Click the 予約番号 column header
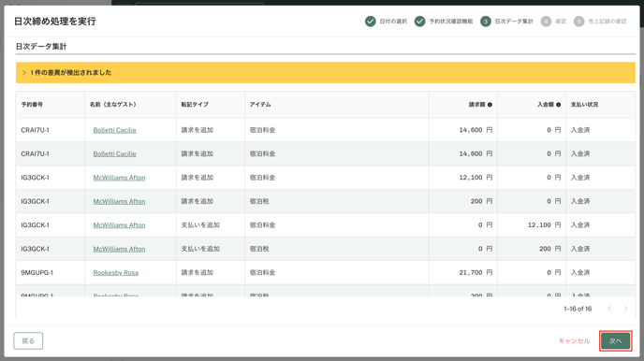 coord(32,105)
